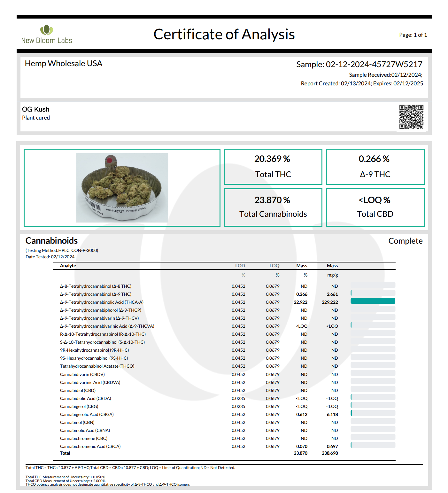Click the 0.070 mass percent value

pos(302,446)
